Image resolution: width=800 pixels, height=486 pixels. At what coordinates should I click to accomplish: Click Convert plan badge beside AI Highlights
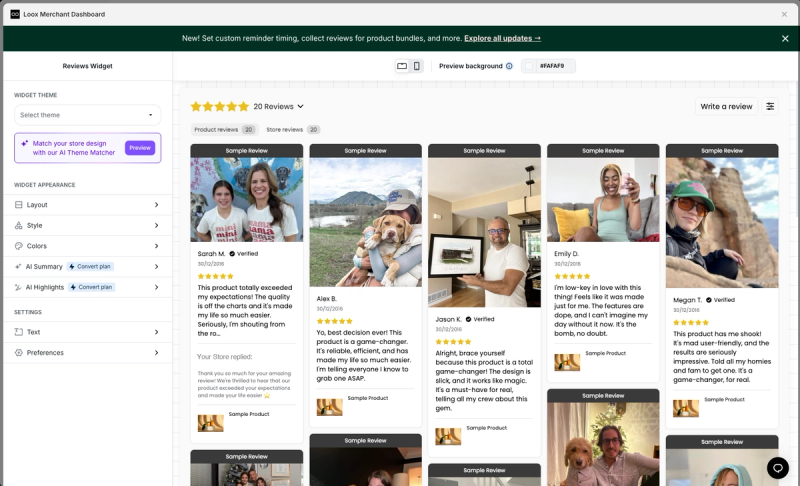coord(92,287)
